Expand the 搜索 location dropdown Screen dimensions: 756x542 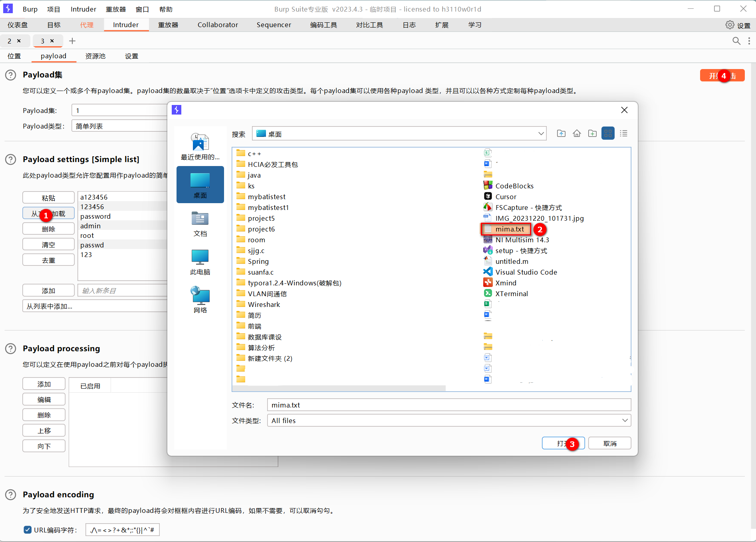(x=541, y=133)
